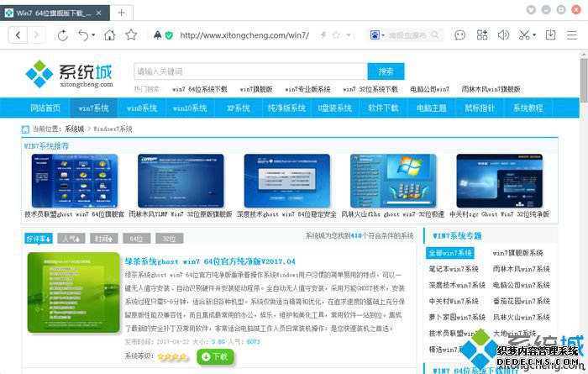Click the breadcrumb home icon
588x374 pixels.
pos(25,129)
